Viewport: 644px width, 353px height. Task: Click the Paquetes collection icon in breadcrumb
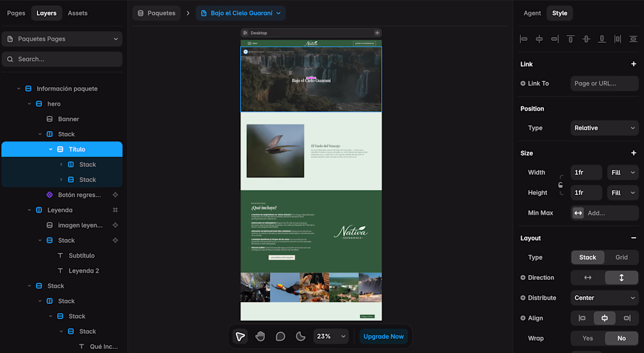141,13
